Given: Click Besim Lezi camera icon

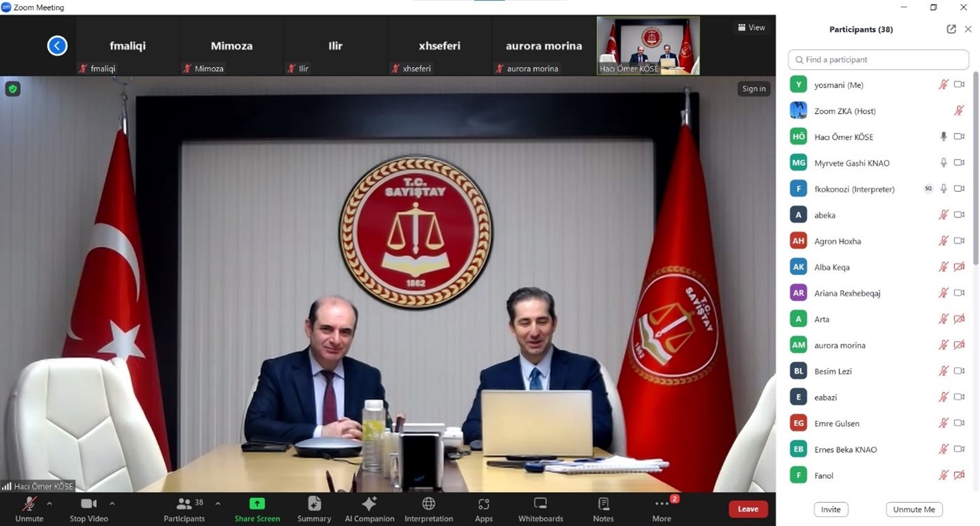Looking at the screenshot, I should pyautogui.click(x=959, y=371).
